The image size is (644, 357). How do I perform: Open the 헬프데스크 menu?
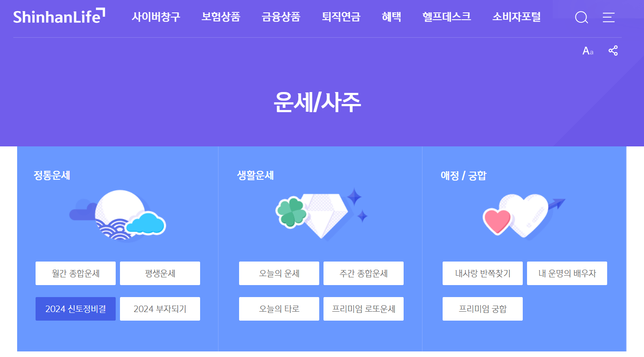[446, 17]
